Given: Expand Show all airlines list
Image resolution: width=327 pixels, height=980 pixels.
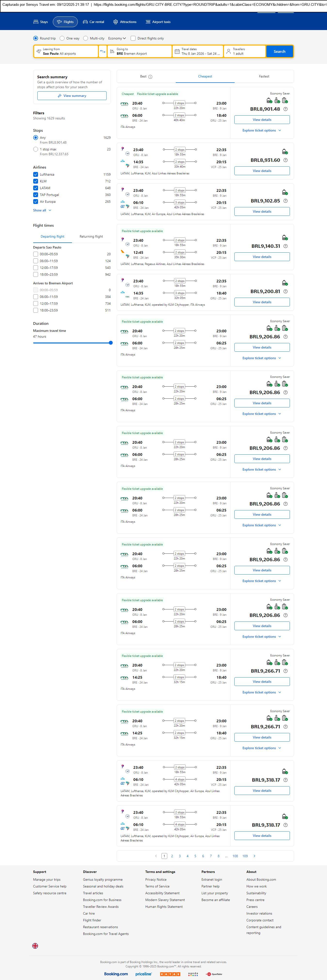Looking at the screenshot, I should click(42, 210).
